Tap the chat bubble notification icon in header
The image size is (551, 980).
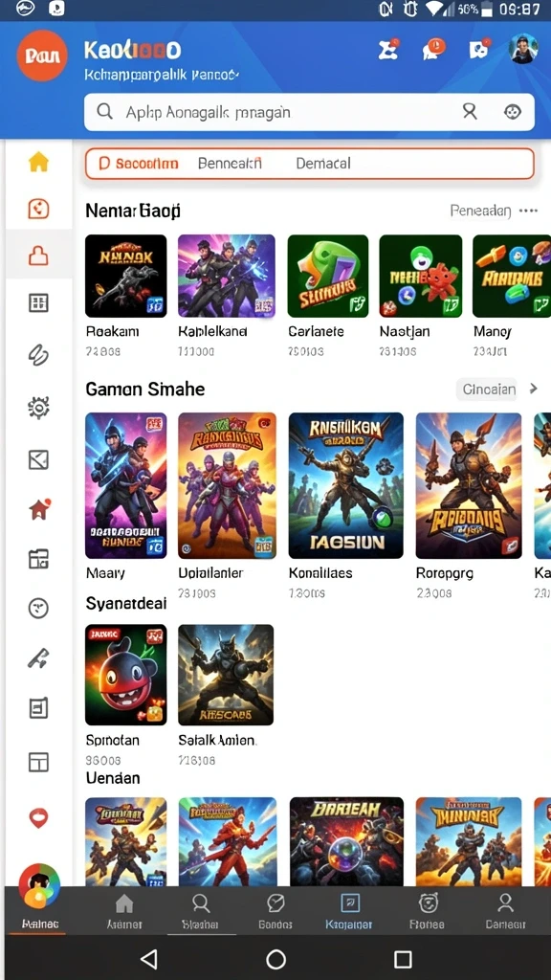click(433, 50)
